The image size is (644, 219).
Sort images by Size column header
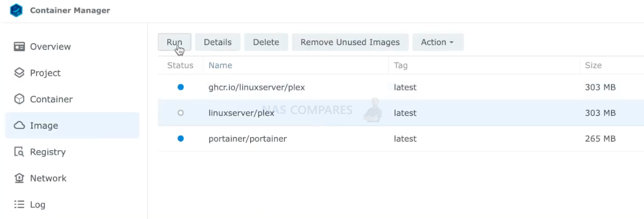tap(593, 65)
